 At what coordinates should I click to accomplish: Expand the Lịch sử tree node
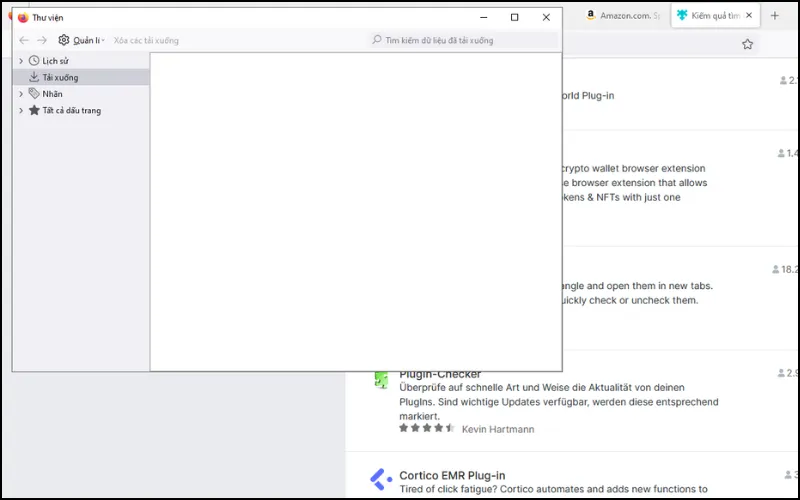[x=21, y=61]
